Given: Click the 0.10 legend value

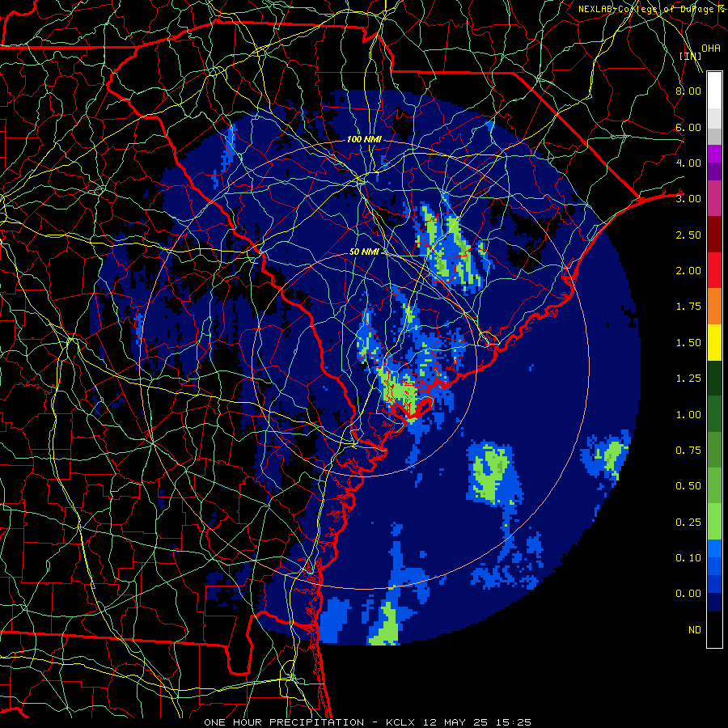Looking at the screenshot, I should (x=688, y=558).
